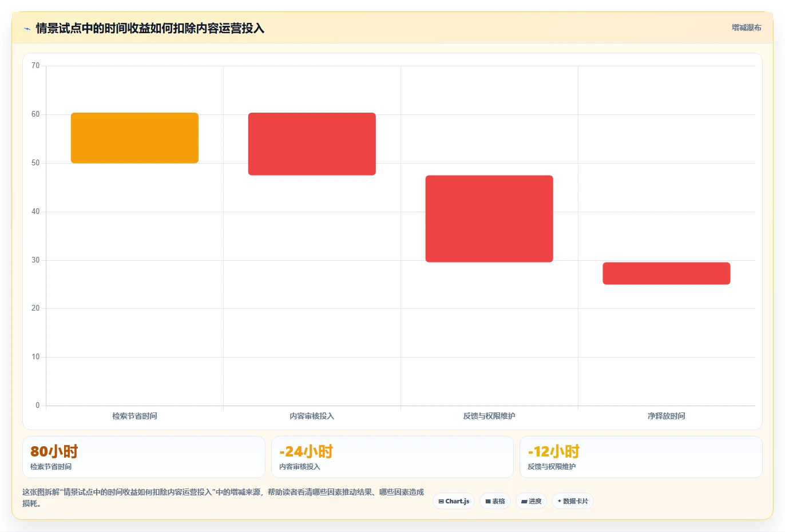Viewport: 785px width, 532px height.
Task: Click the 增减瀑布 badge in the header
Action: [x=746, y=27]
